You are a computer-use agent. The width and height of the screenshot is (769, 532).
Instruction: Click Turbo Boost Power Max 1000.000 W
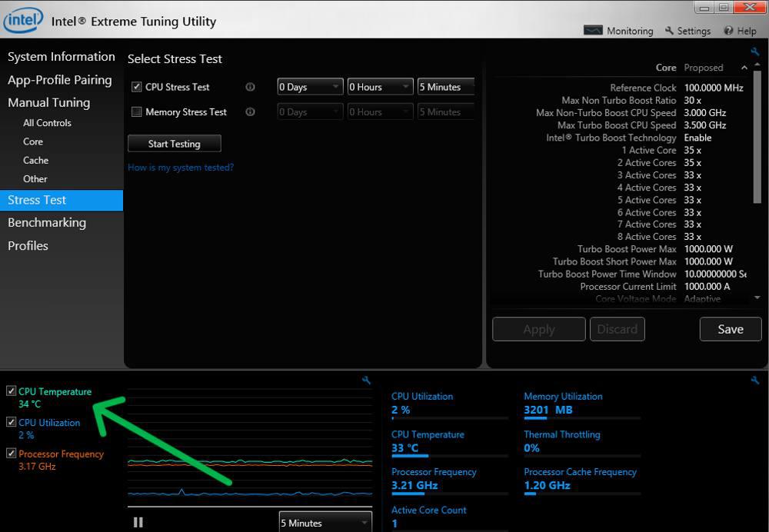point(708,249)
